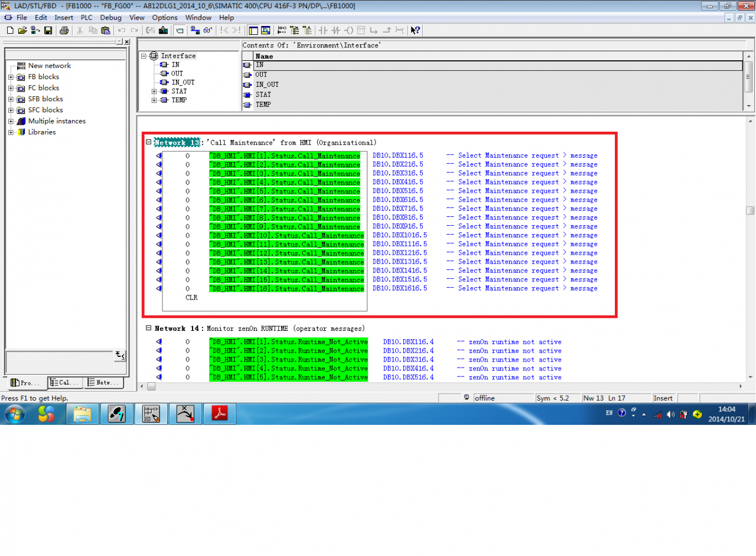Click the Download to PLC icon

164,30
